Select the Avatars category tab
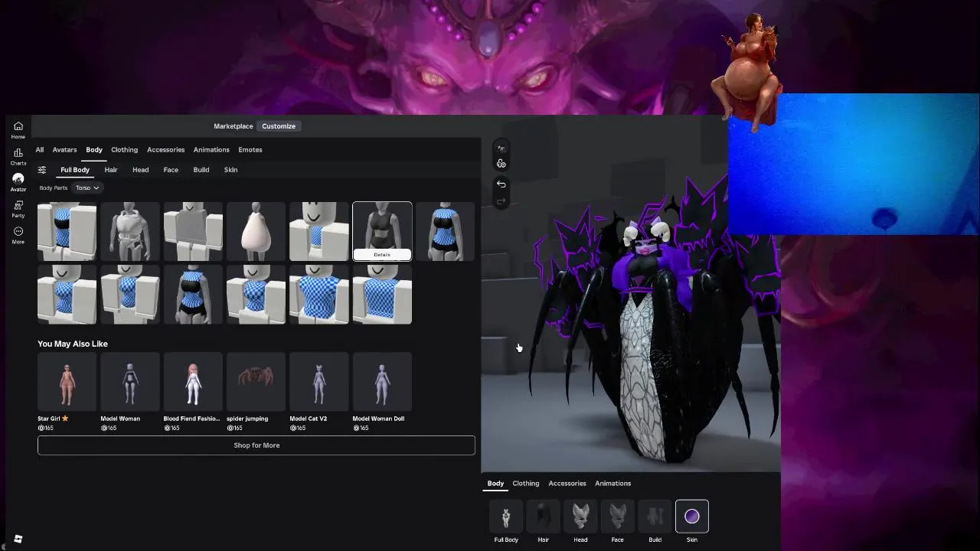 point(64,150)
